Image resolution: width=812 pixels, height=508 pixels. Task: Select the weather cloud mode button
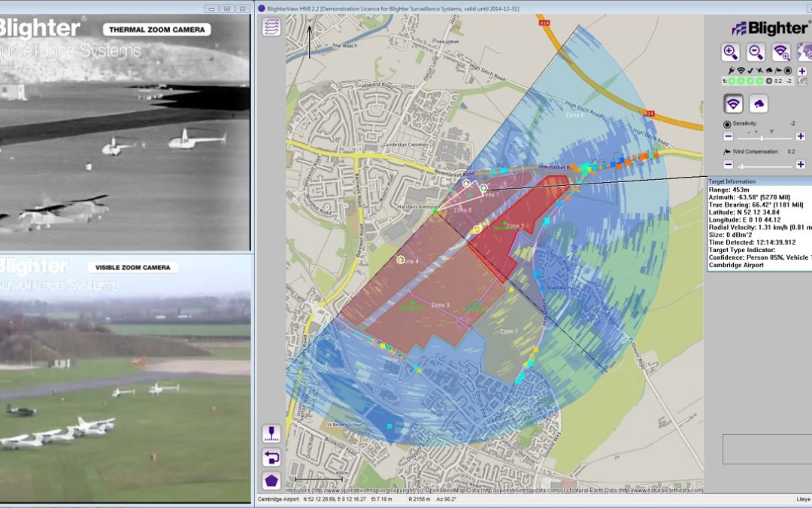tap(759, 104)
